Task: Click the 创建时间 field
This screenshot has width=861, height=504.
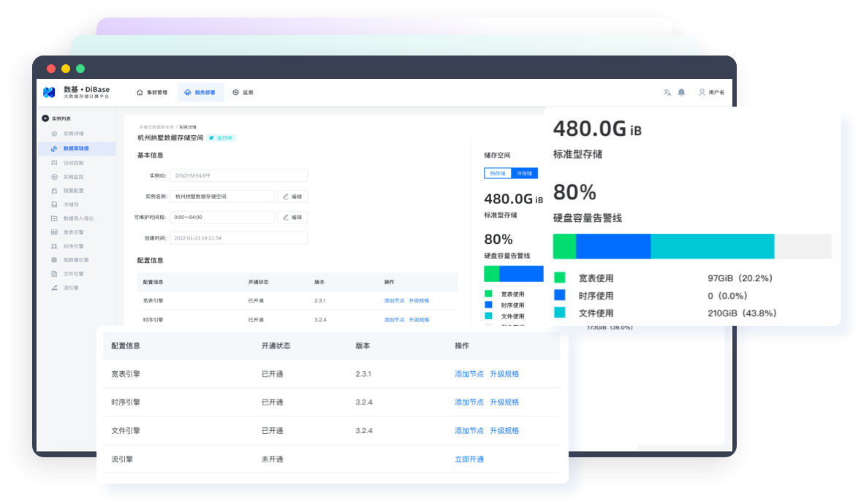Action: point(238,238)
